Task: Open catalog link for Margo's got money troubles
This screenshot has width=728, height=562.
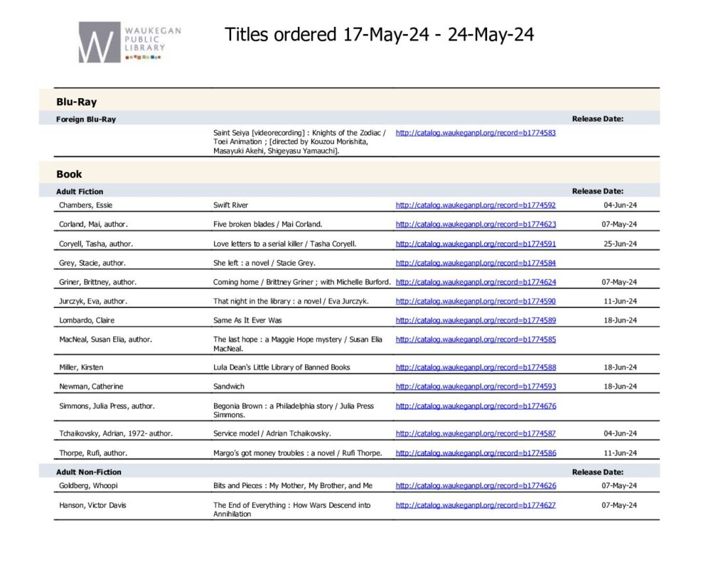Action: click(x=476, y=453)
